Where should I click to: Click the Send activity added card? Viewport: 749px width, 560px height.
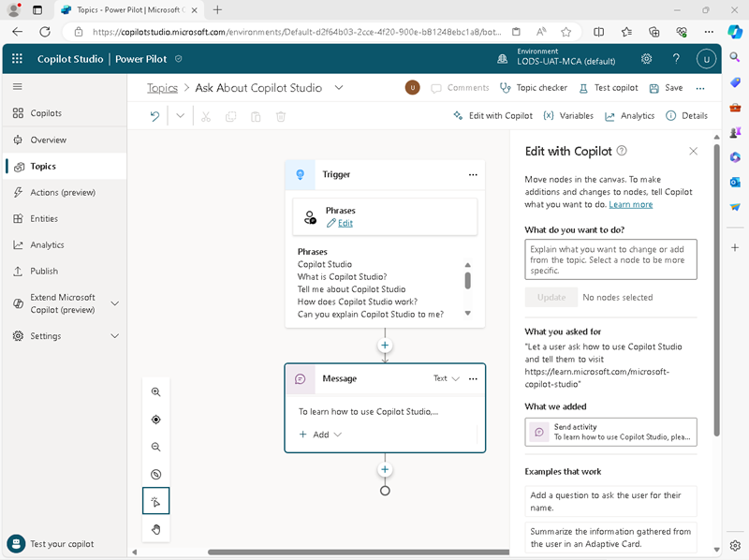[611, 432]
